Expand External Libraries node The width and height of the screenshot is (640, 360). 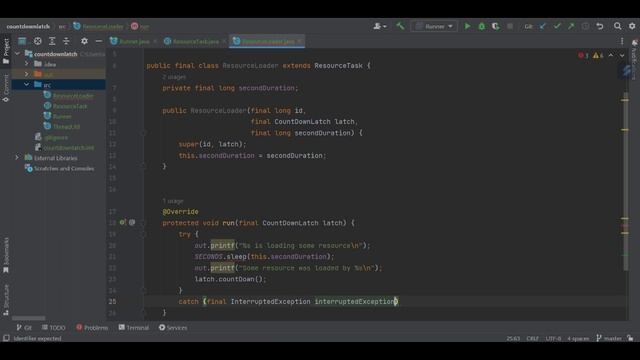click(17, 158)
